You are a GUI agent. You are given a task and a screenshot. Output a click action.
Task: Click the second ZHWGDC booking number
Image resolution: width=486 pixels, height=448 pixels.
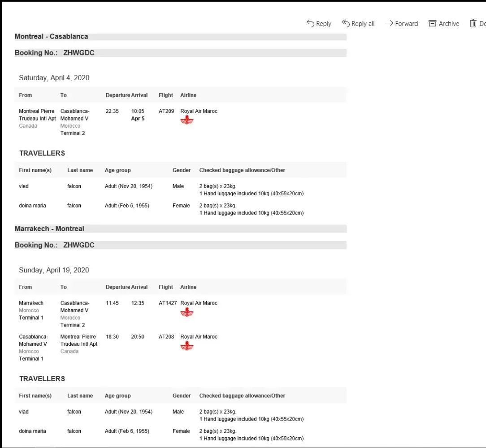[x=78, y=245]
